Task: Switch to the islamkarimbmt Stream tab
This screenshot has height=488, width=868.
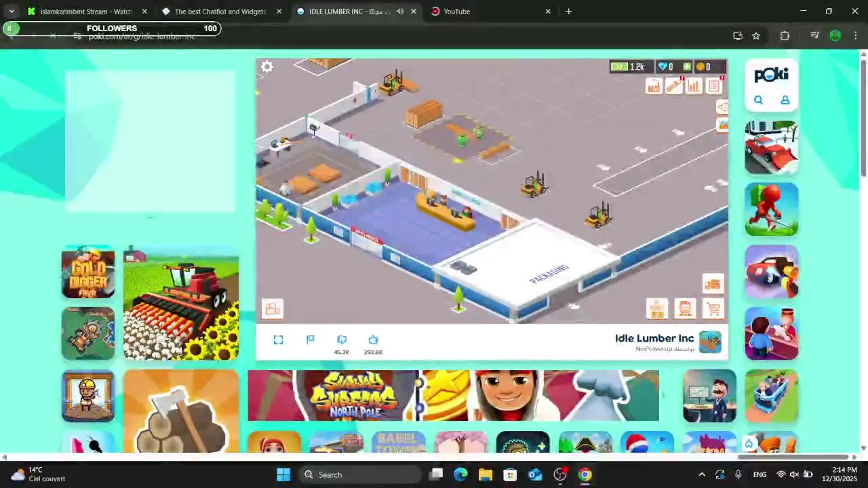Action: 87,12
